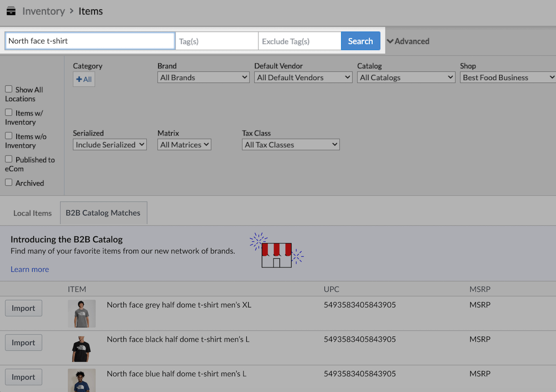Expand the All Default Vendors dropdown

[x=303, y=77]
